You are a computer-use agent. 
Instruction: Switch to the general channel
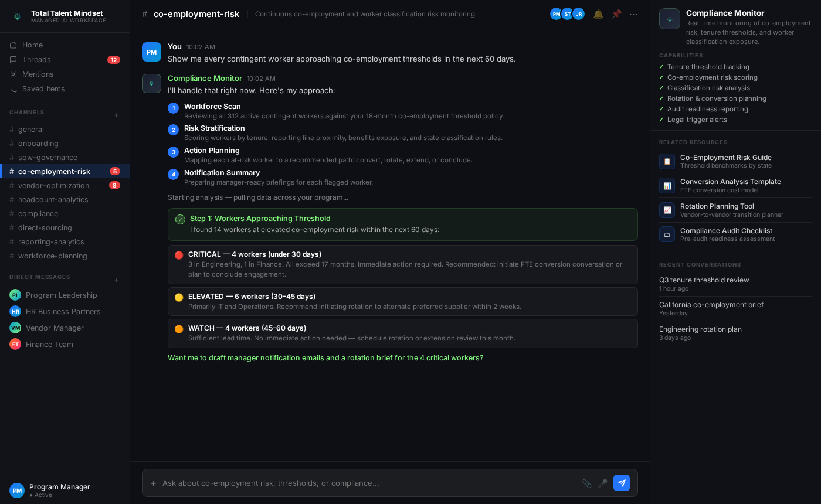(x=65, y=129)
